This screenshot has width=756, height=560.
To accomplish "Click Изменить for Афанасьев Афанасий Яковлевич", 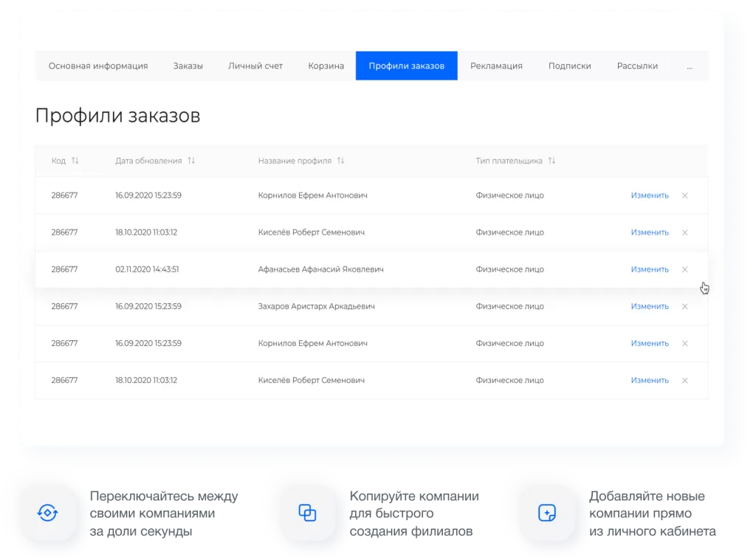I will click(x=649, y=269).
